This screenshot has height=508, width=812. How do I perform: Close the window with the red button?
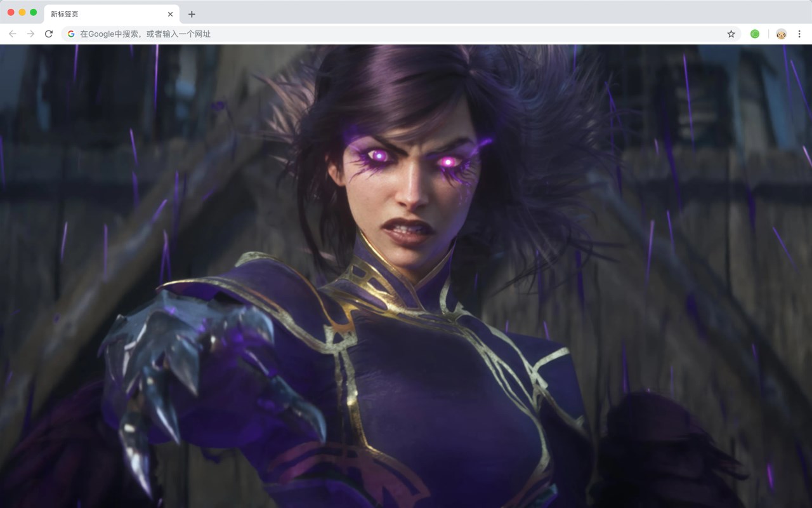tap(11, 12)
